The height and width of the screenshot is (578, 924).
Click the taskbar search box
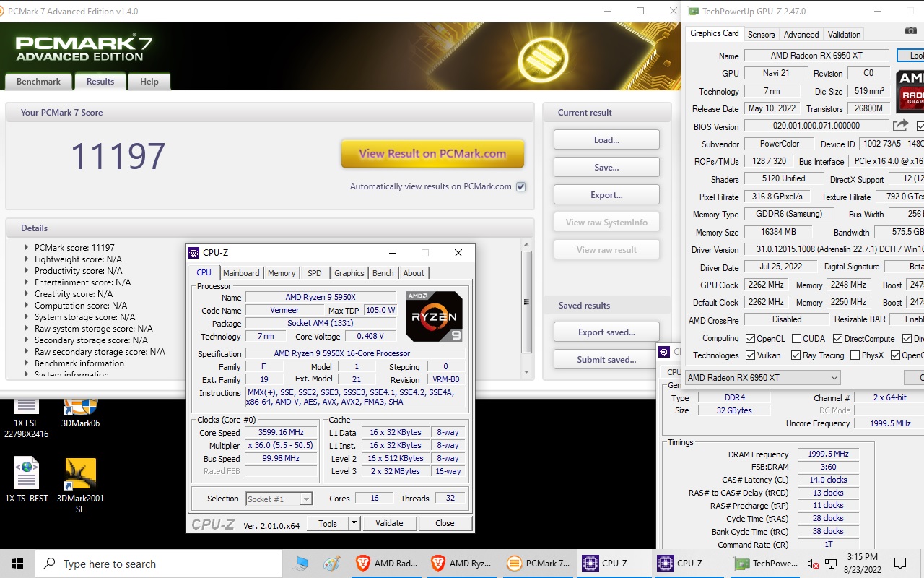tap(159, 564)
